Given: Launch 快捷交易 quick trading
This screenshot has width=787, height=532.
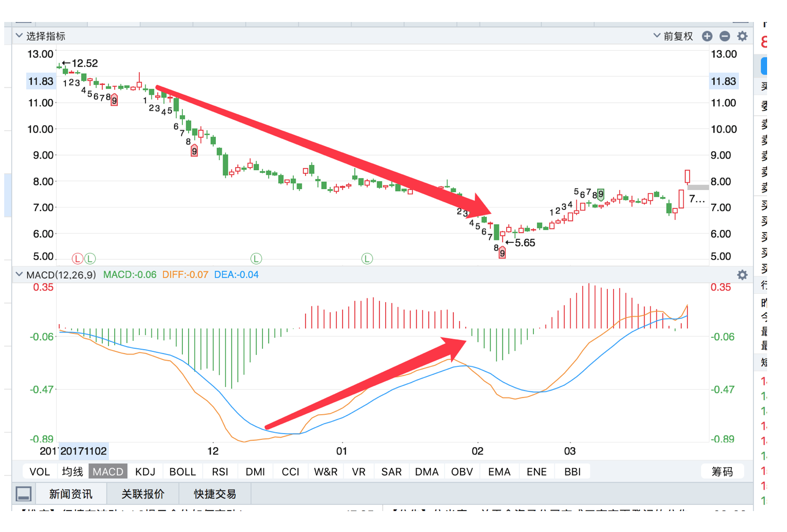Looking at the screenshot, I should pos(215,493).
